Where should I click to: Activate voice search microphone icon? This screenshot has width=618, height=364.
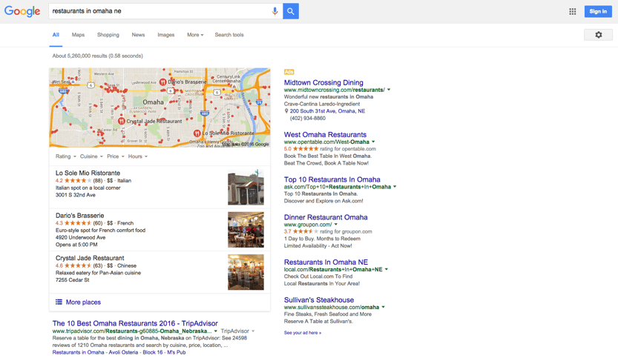pos(275,11)
